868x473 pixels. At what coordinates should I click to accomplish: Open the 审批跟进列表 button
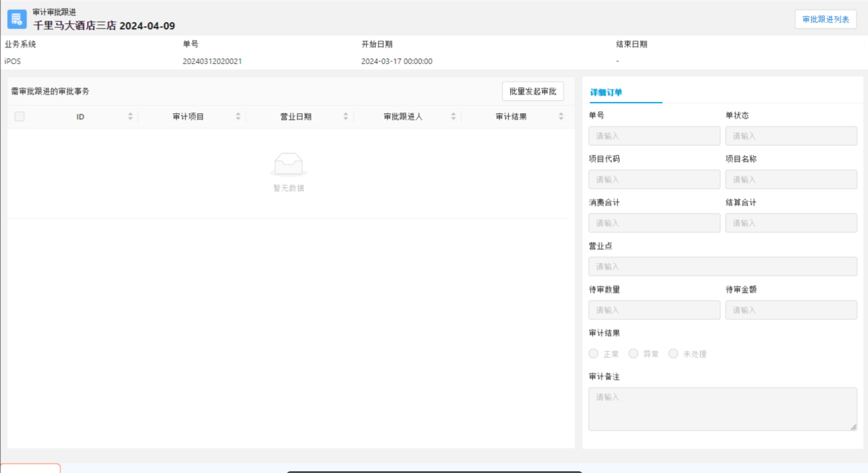[x=825, y=19]
